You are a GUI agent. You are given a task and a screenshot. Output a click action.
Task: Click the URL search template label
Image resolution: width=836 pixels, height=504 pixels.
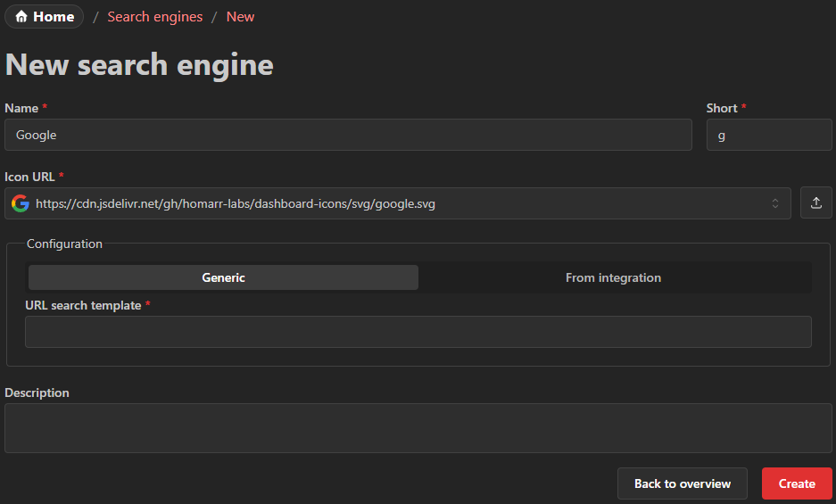pos(83,305)
